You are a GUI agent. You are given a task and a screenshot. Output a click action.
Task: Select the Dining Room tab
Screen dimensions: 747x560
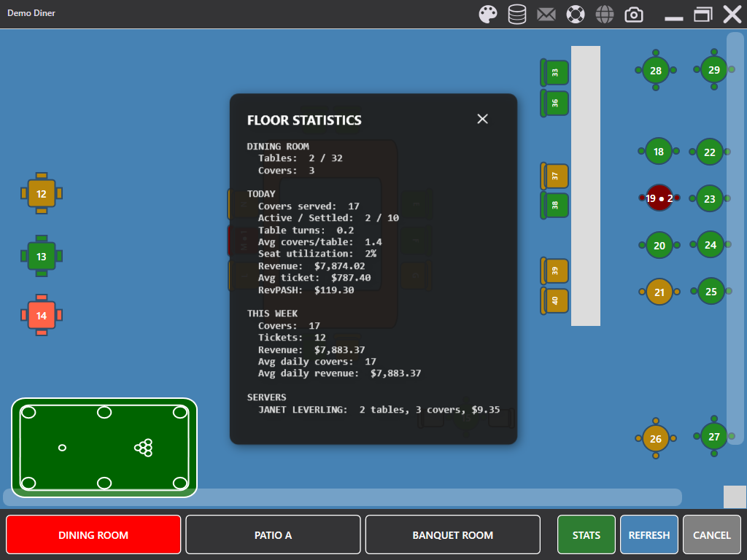[93, 535]
